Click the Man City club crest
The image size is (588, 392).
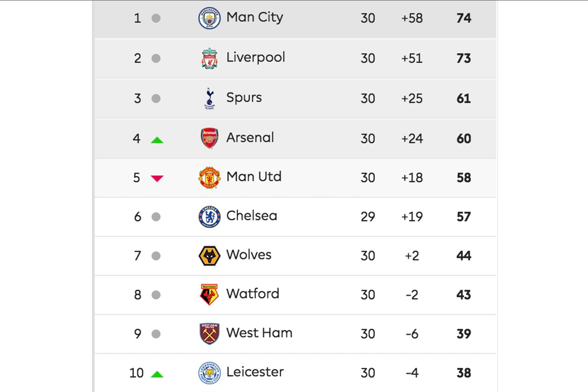pos(209,18)
